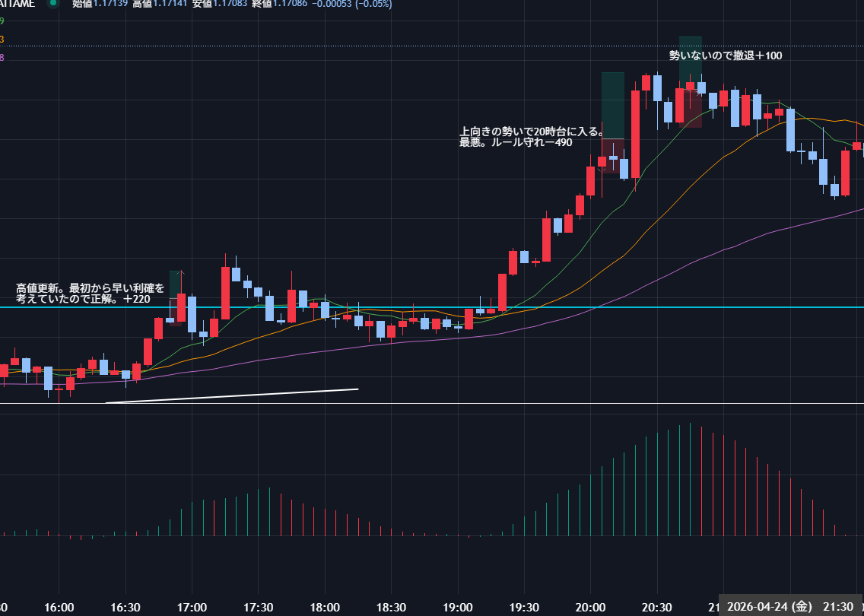Click the tallest histogram bar in lower pane
864x616 pixels.
690,480
